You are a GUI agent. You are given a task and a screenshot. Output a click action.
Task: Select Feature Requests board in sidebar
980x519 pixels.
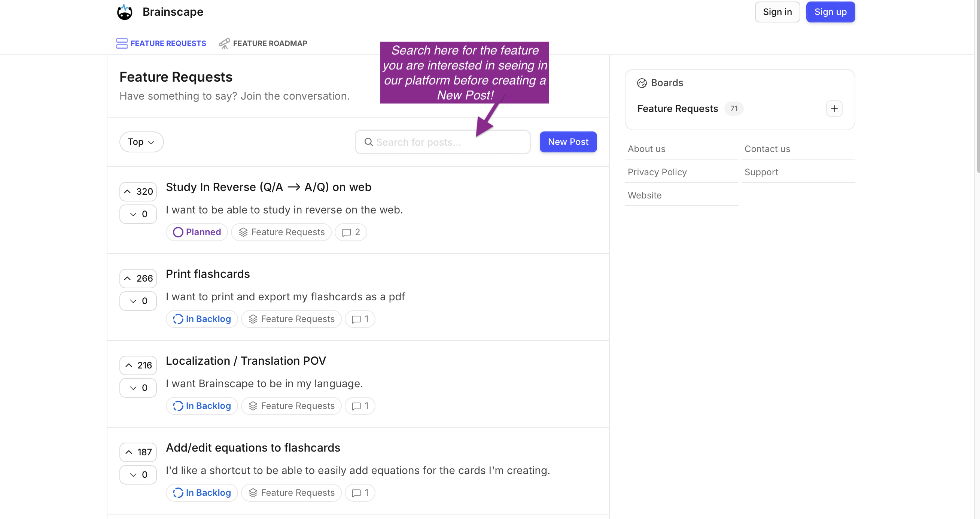[x=678, y=109]
